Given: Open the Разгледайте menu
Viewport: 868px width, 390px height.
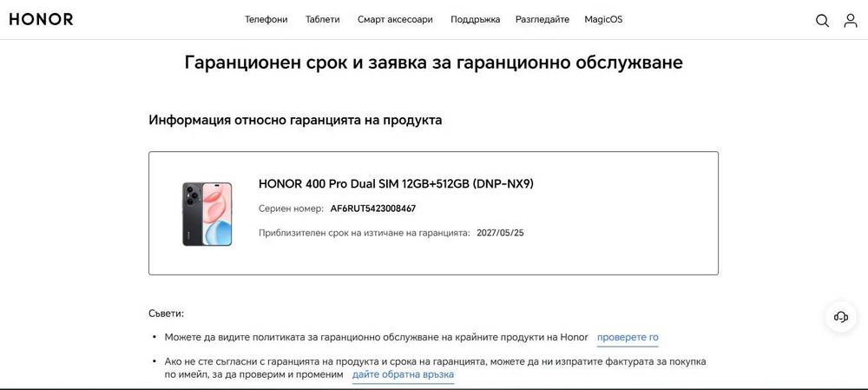Looking at the screenshot, I should [542, 19].
